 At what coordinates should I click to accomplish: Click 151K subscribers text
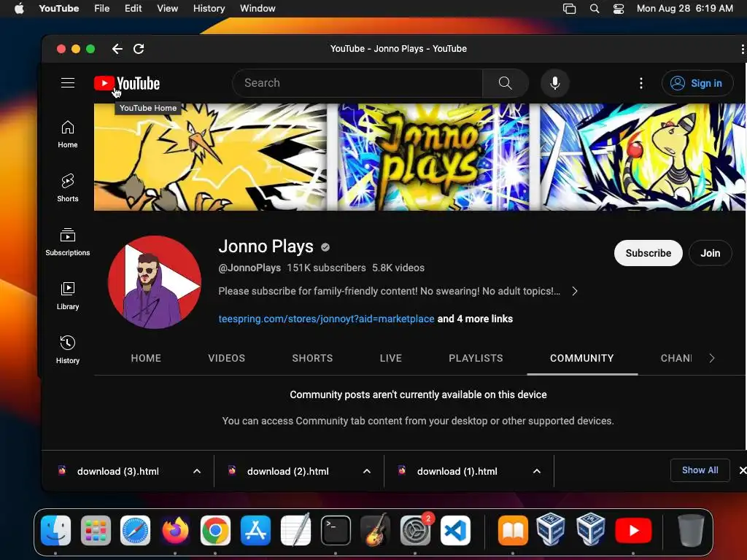tap(326, 268)
